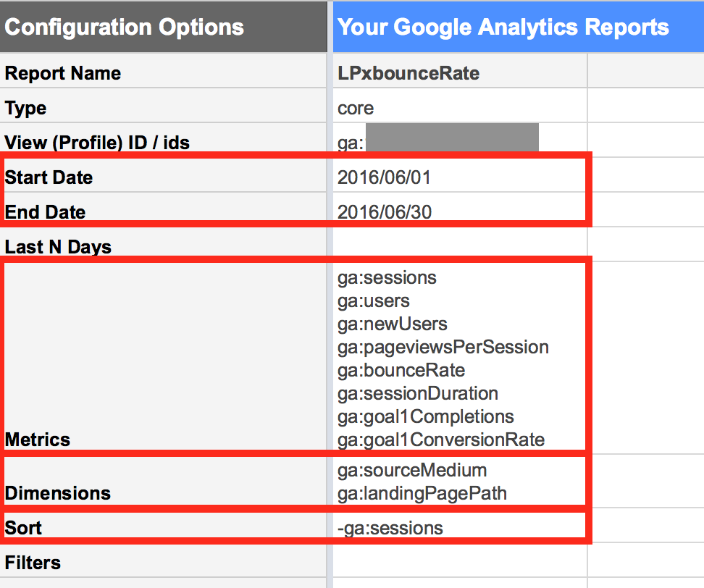Click the ga: profile ID value cell
This screenshot has height=588, width=704.
pyautogui.click(x=460, y=140)
